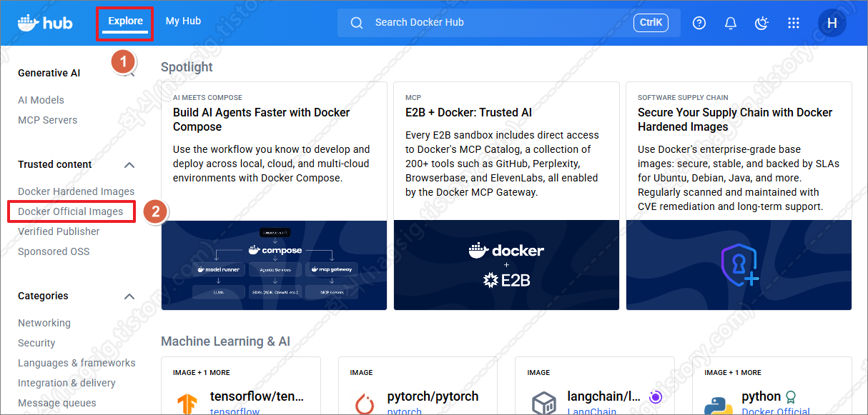Switch to the Explore tab

click(126, 21)
